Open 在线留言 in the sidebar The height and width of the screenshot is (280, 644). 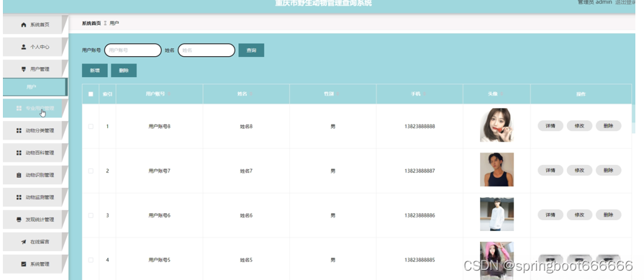pyautogui.click(x=35, y=242)
